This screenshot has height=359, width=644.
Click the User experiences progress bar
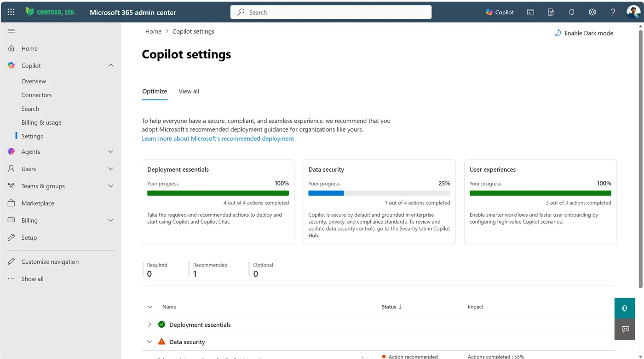pyautogui.click(x=540, y=193)
